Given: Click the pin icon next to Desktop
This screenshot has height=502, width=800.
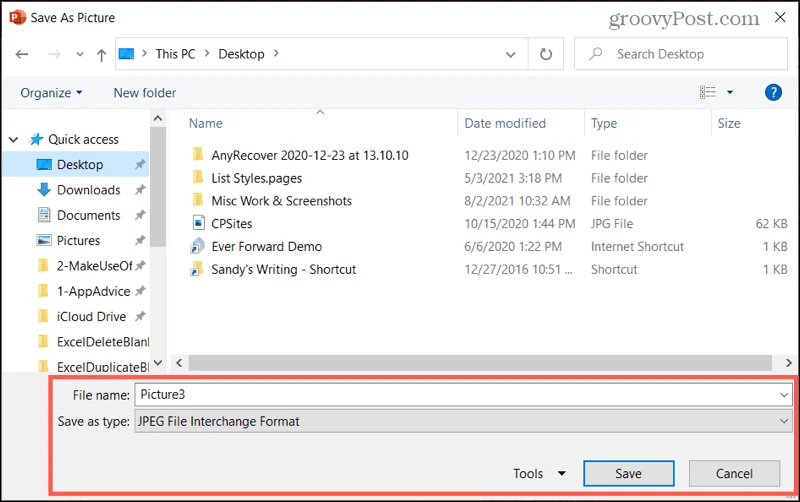Looking at the screenshot, I should click(140, 164).
